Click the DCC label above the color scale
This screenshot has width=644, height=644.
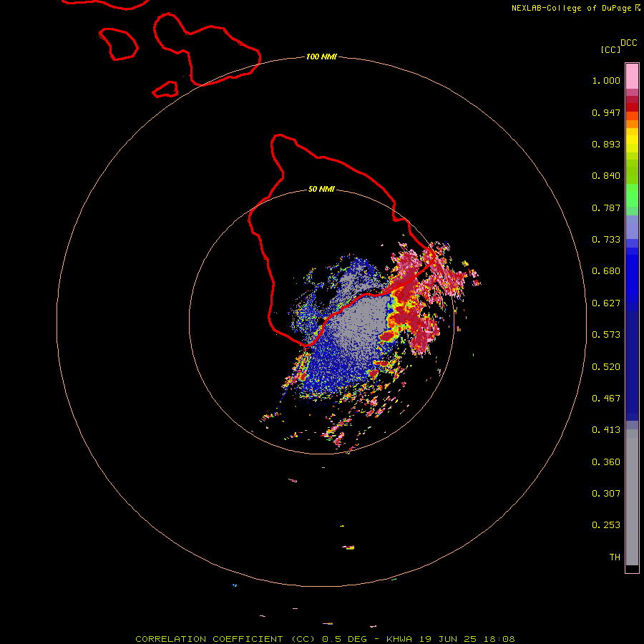[628, 43]
